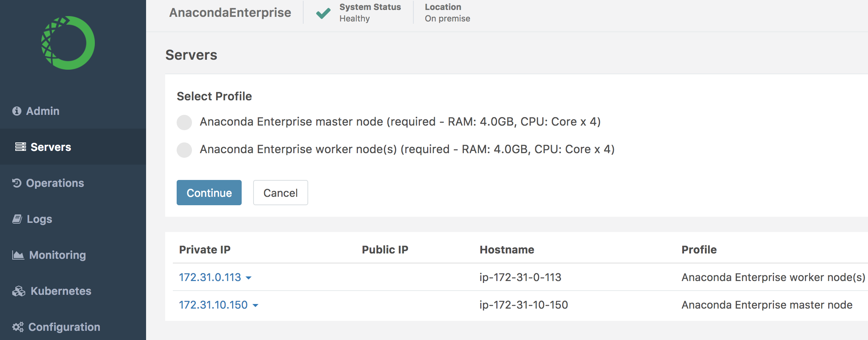
Task: Expand the dropdown arrow beside 172.31.10.150
Action: point(255,306)
